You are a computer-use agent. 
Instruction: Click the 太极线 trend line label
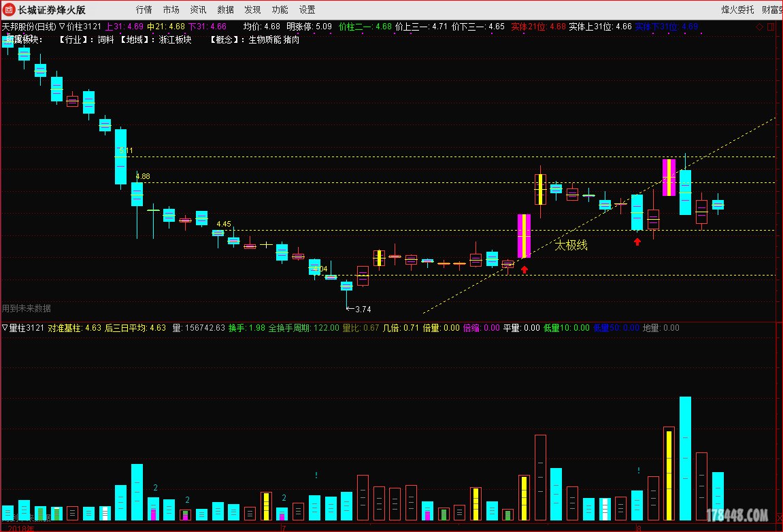571,245
